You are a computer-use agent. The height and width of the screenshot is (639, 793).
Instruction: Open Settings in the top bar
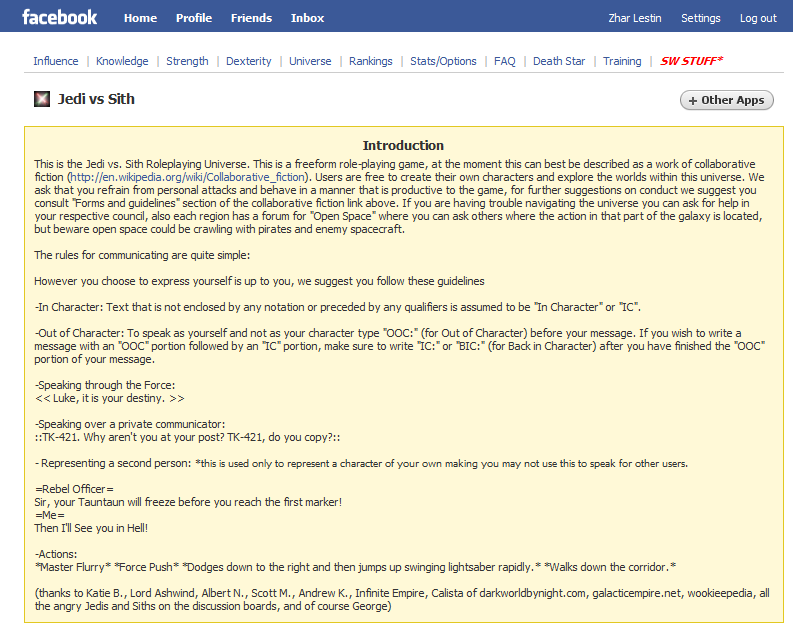click(700, 18)
